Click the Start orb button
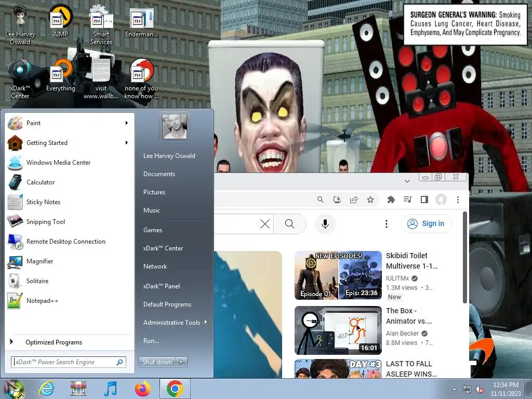This screenshot has width=532, height=399. 14,389
